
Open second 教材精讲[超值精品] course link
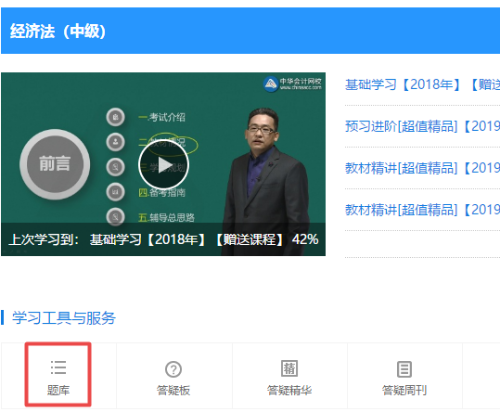point(422,210)
